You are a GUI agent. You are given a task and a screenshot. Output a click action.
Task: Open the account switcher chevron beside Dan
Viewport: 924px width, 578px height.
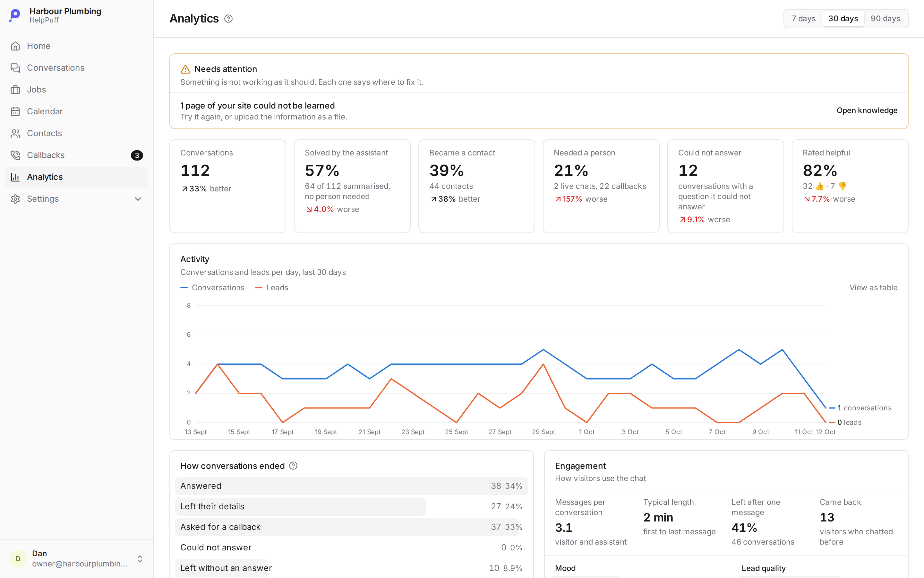(x=140, y=558)
